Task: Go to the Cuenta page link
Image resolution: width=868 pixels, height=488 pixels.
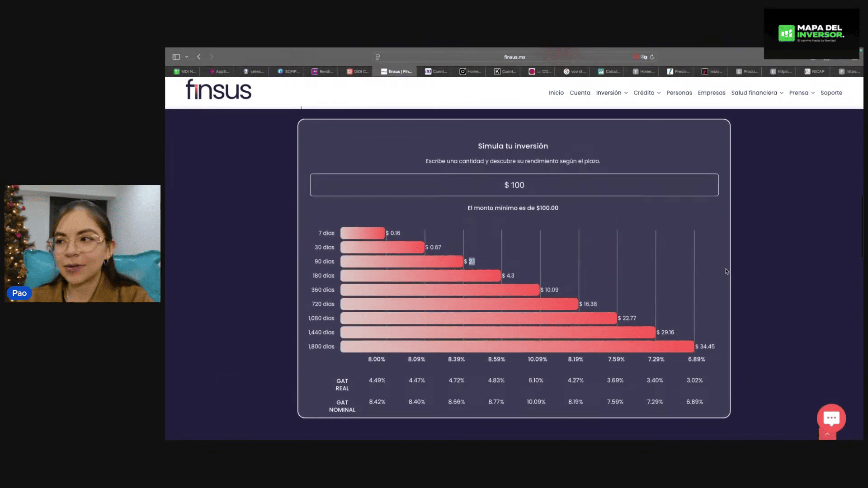Action: [x=580, y=93]
